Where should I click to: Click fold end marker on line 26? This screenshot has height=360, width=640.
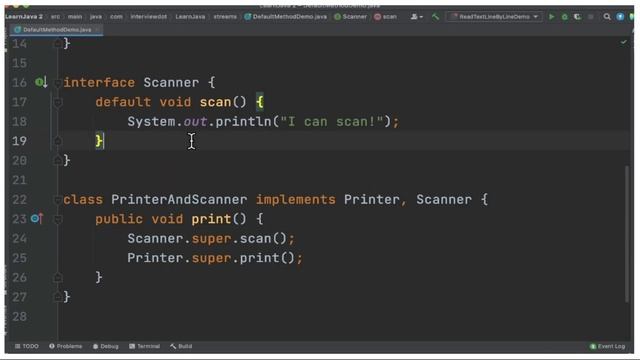click(58, 278)
